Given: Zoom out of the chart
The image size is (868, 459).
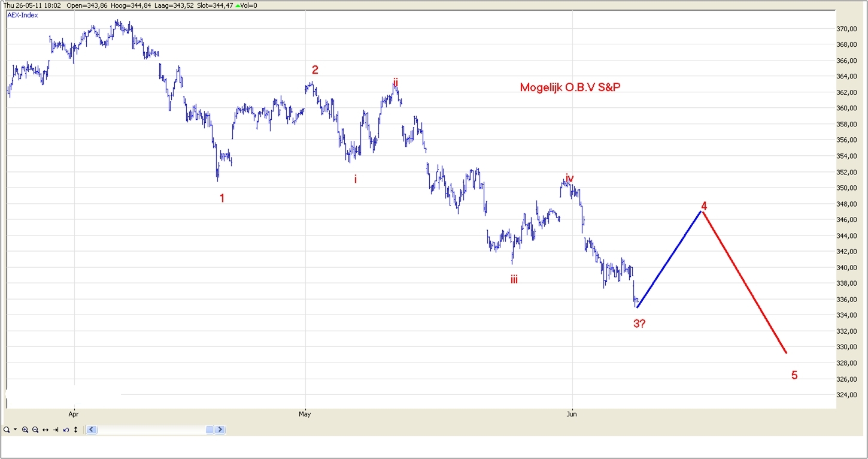Looking at the screenshot, I should pos(35,430).
